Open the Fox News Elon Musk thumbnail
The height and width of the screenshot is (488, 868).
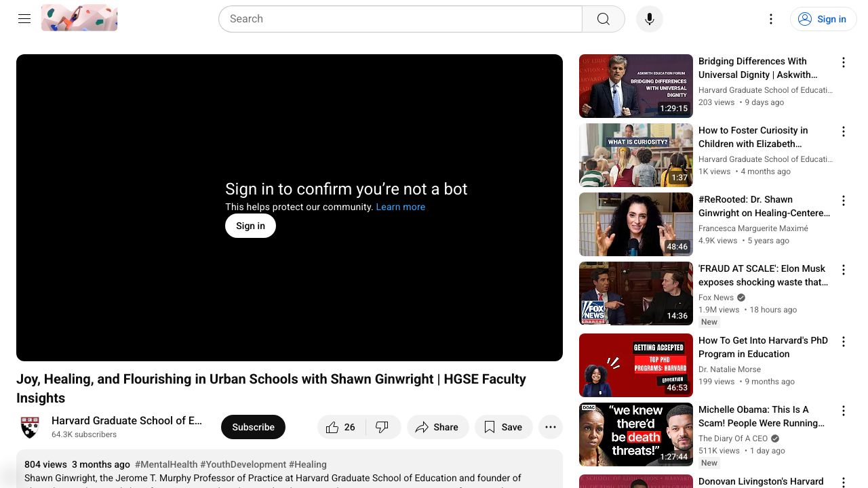[636, 293]
